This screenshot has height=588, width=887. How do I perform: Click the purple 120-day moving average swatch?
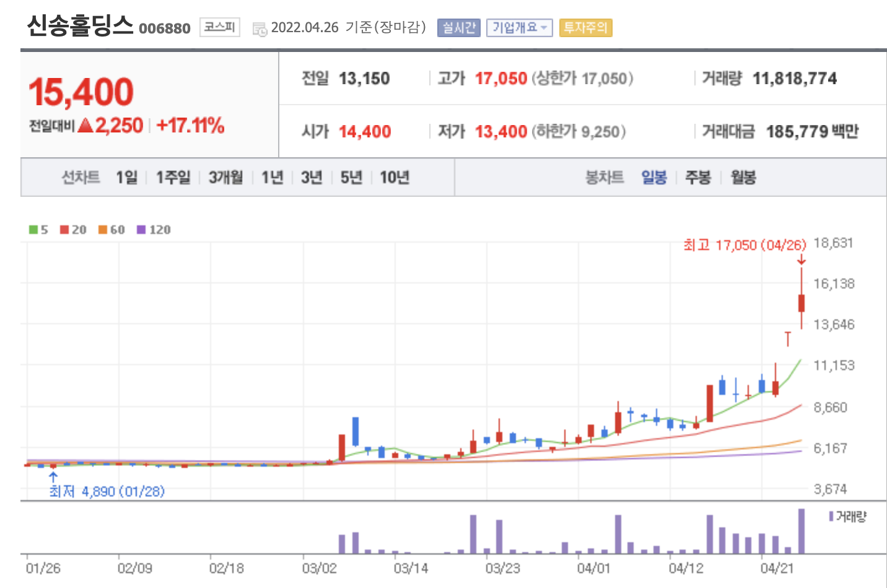[x=141, y=230]
